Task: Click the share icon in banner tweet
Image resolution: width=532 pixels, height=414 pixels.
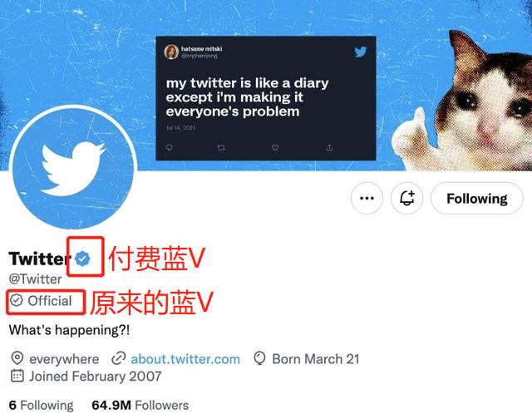Action: (329, 148)
